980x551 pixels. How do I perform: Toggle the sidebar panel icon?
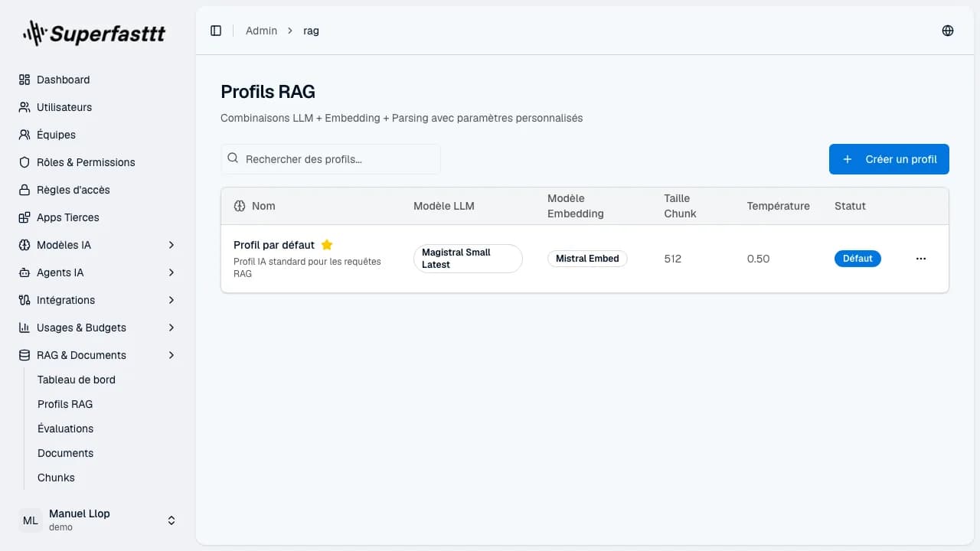coord(216,31)
